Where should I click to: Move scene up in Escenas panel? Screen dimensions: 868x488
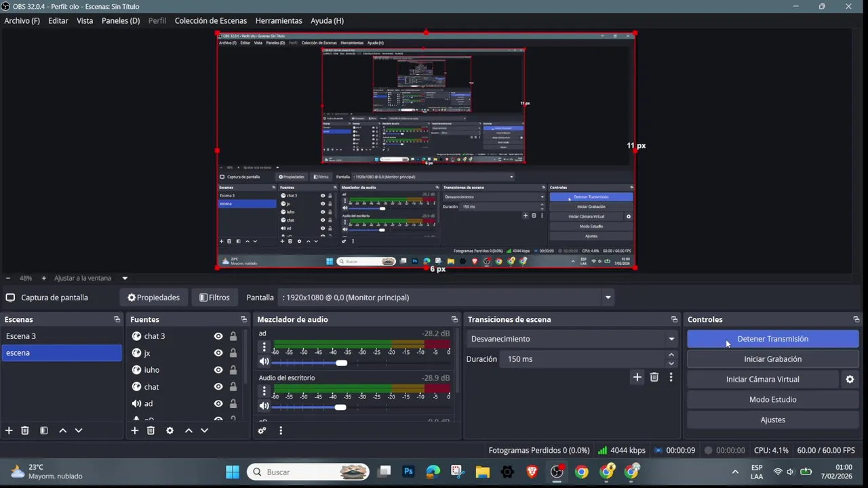63,430
